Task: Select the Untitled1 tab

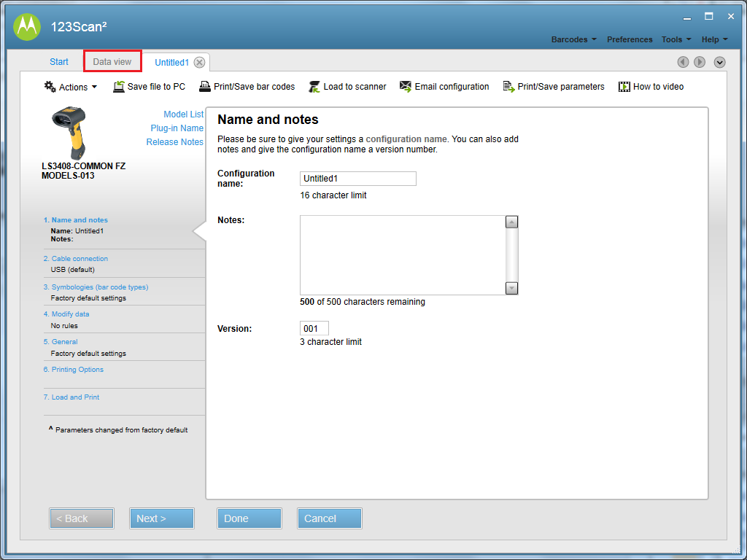Action: pyautogui.click(x=172, y=63)
